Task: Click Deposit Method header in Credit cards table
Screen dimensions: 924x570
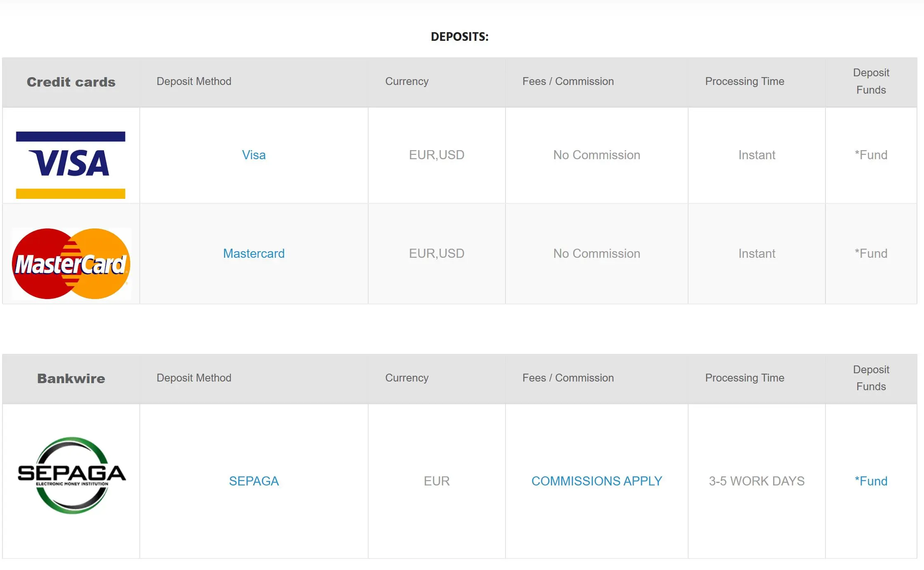Action: 194,81
